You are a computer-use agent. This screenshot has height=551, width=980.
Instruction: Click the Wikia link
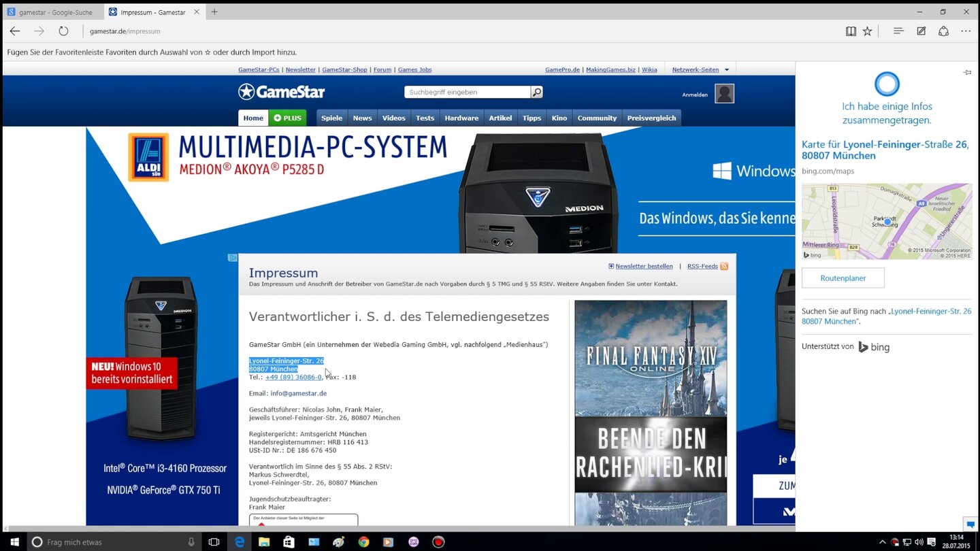click(649, 69)
